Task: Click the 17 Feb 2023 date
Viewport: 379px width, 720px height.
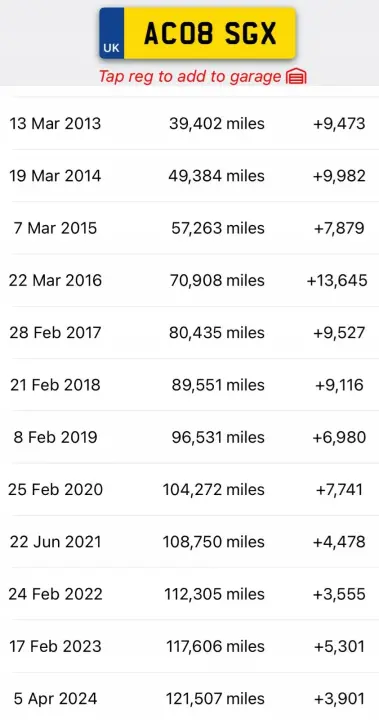Action: coord(55,647)
